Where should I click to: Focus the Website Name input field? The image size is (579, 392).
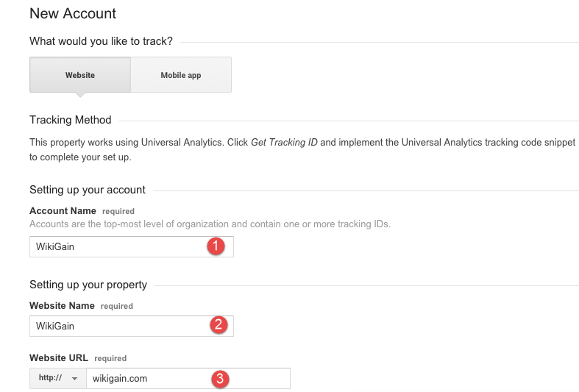pos(132,326)
